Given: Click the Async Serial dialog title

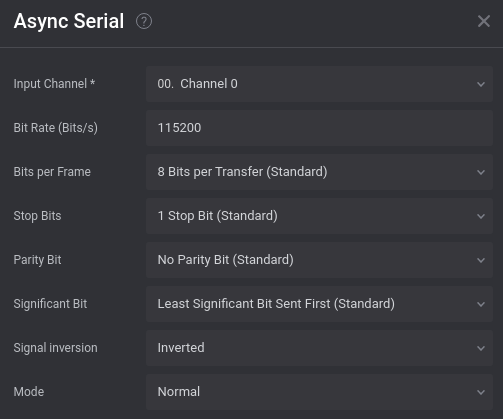Looking at the screenshot, I should [69, 22].
